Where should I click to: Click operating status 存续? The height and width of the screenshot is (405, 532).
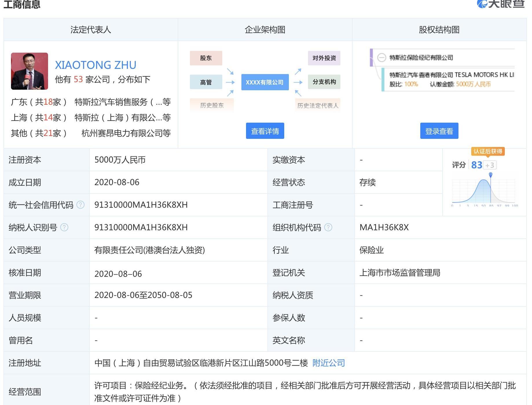click(x=367, y=182)
